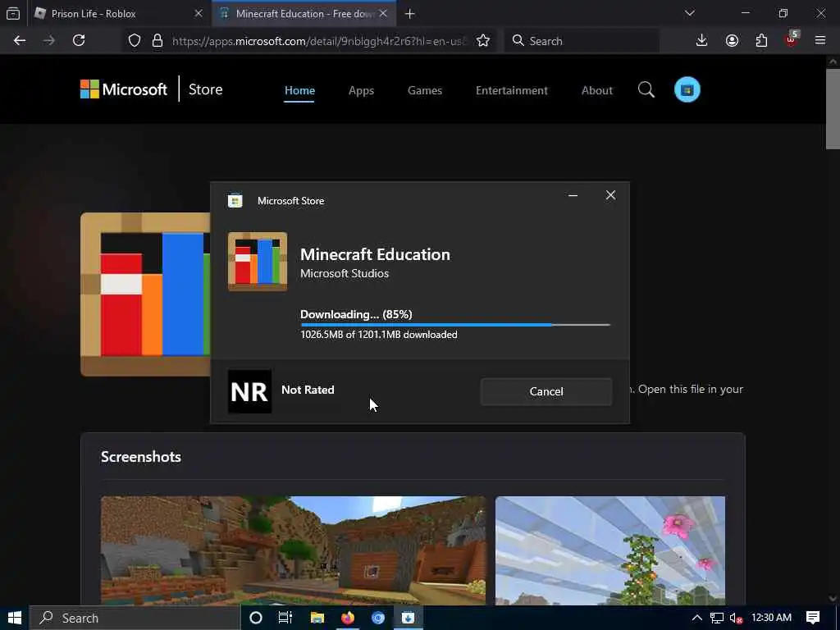Click the address bar URL field

click(319, 41)
